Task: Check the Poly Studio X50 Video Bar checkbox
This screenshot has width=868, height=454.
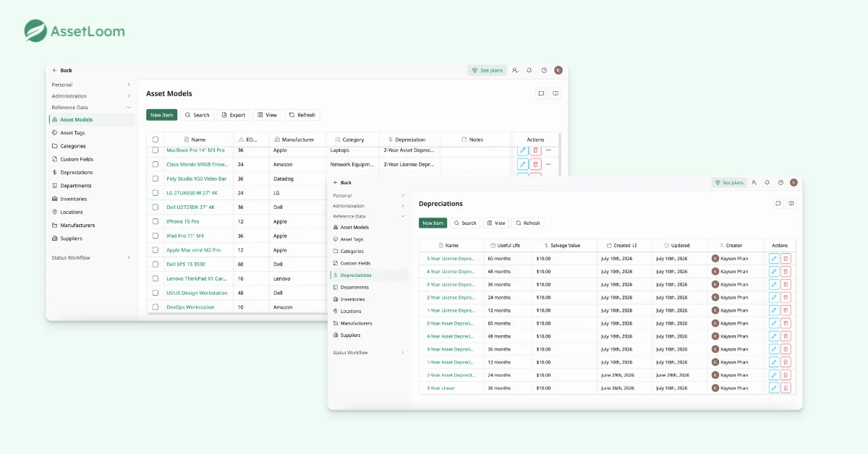Action: pos(156,179)
